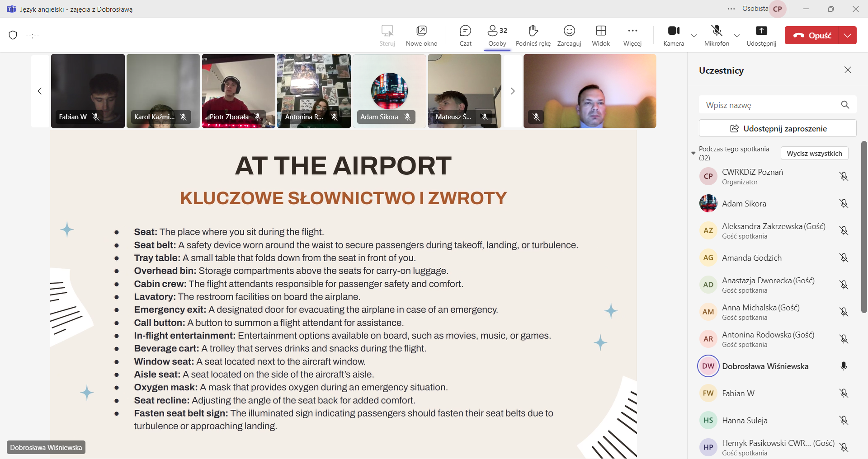Click the participants list scrollbar
868x459 pixels.
coord(864,227)
